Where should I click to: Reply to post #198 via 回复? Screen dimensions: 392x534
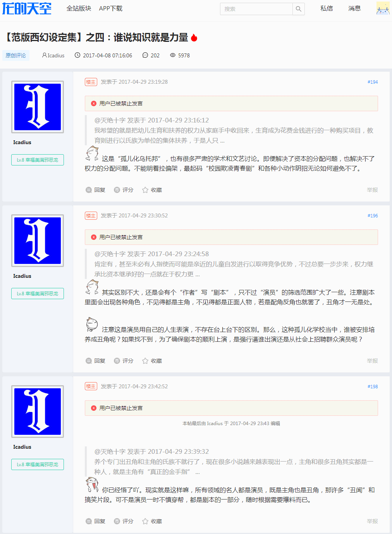pos(95,521)
